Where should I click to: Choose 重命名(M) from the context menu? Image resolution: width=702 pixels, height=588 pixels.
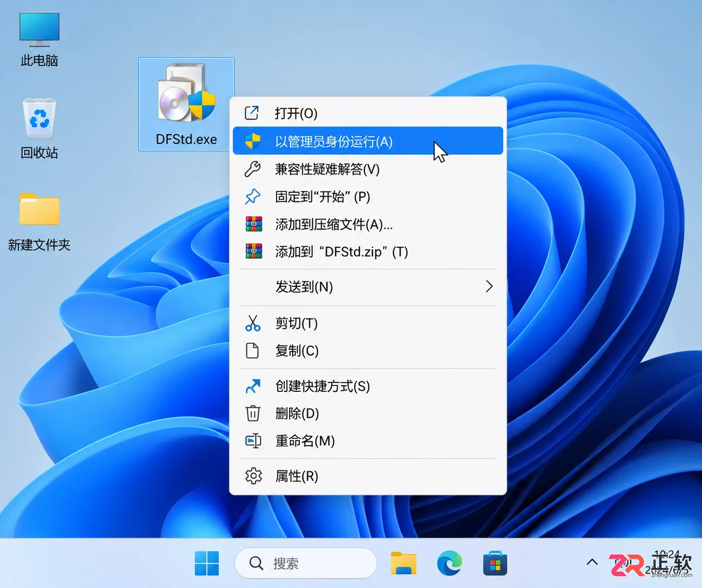coord(368,440)
